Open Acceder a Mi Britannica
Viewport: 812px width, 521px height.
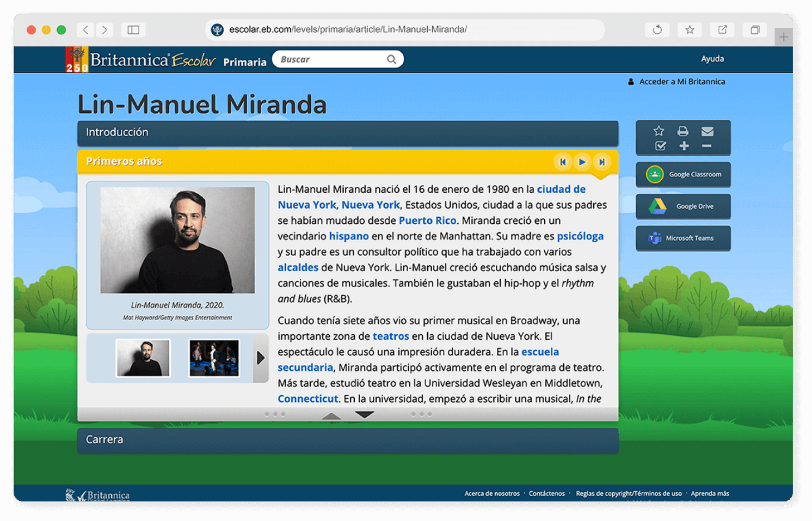(682, 82)
